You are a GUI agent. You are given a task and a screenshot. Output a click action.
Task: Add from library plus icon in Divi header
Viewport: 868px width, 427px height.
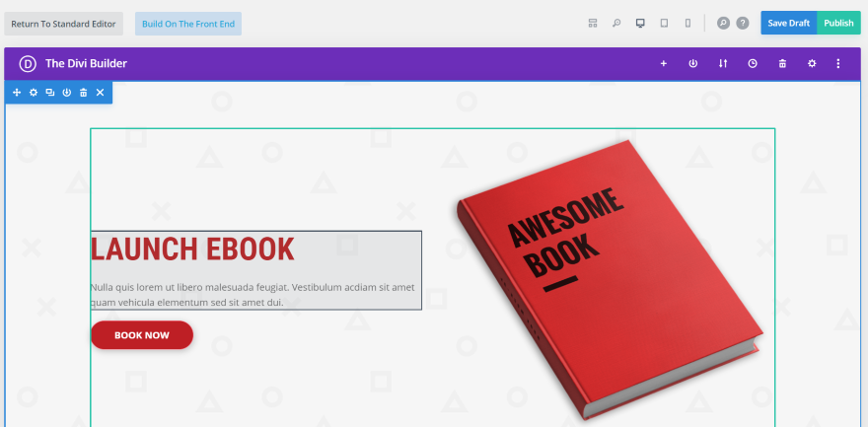pyautogui.click(x=663, y=64)
